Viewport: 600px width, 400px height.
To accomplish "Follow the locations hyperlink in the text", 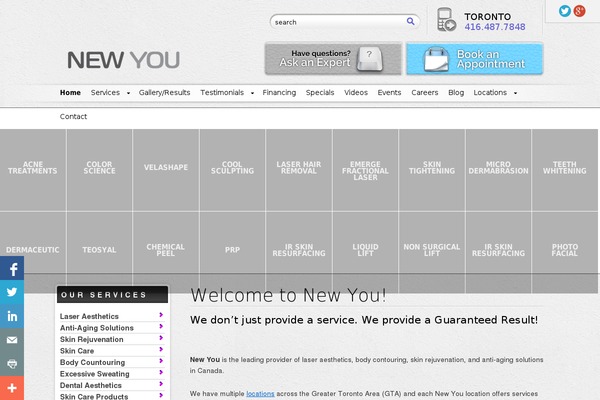I will [x=260, y=393].
